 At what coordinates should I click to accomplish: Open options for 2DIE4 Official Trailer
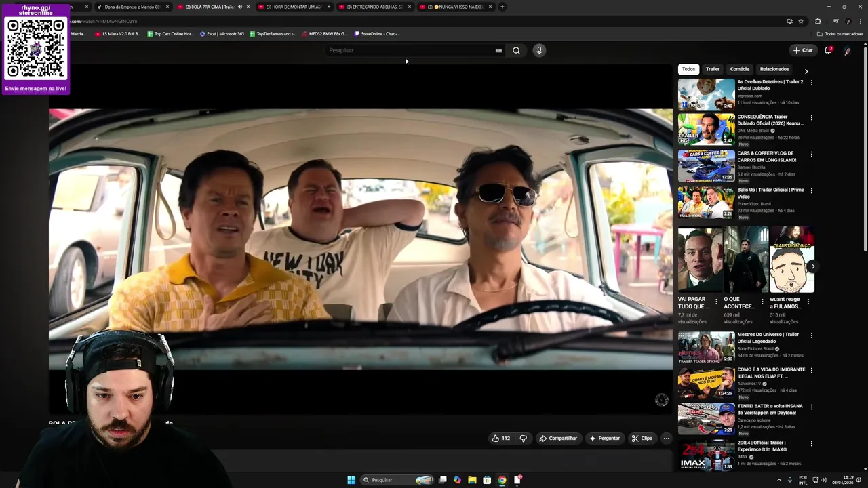click(811, 444)
